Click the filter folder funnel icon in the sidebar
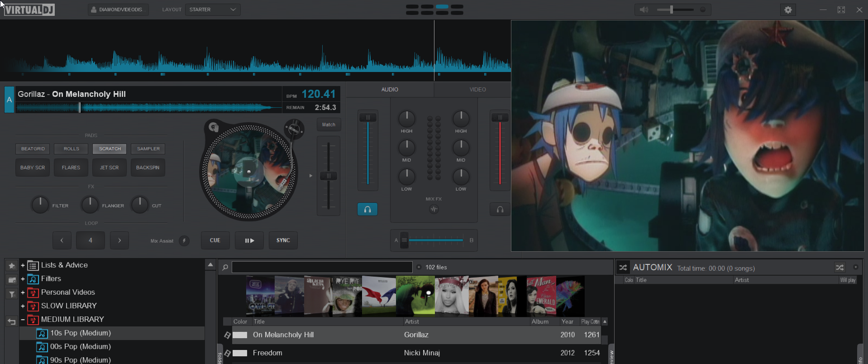Screen dimensions: 868x364 point(12,294)
